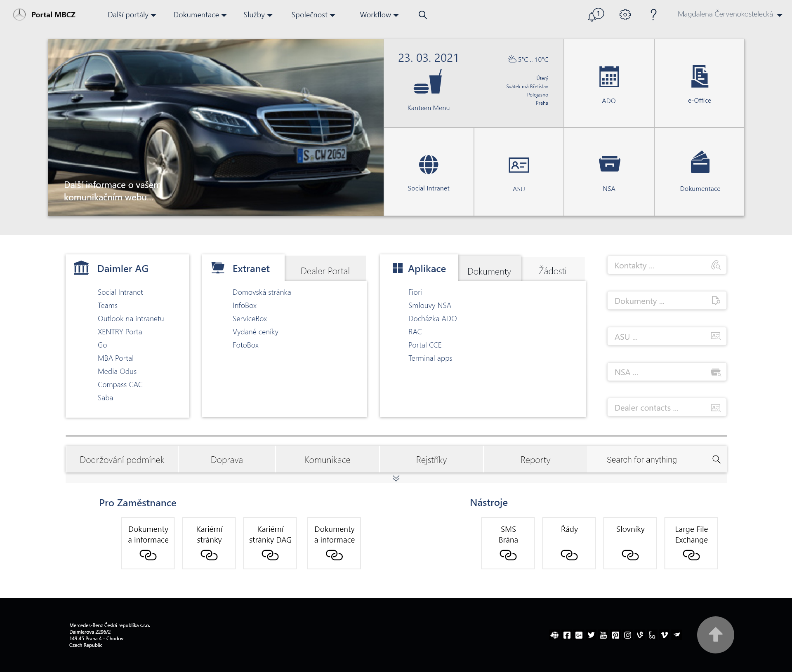Open the XENTRY Portal link
Screen dimensions: 792x672
[120, 331]
